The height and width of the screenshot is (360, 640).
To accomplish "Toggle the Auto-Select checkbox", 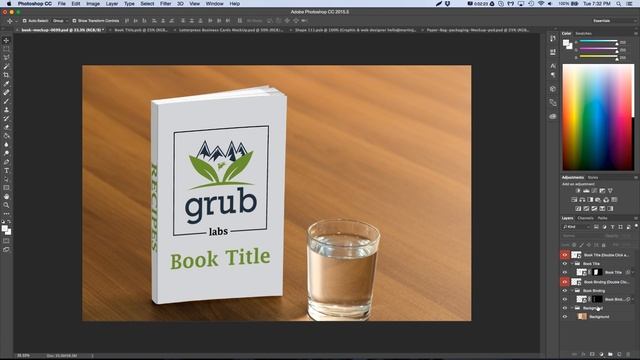I will pyautogui.click(x=24, y=20).
